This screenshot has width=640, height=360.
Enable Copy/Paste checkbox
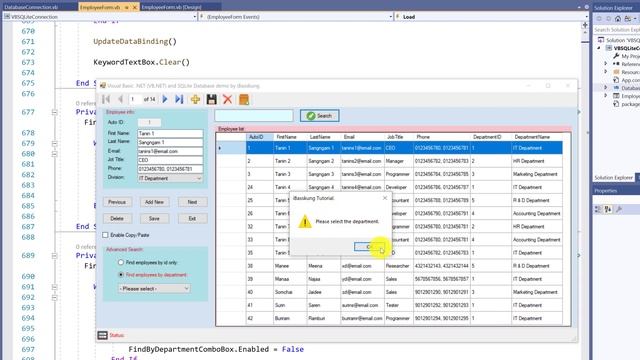click(105, 235)
